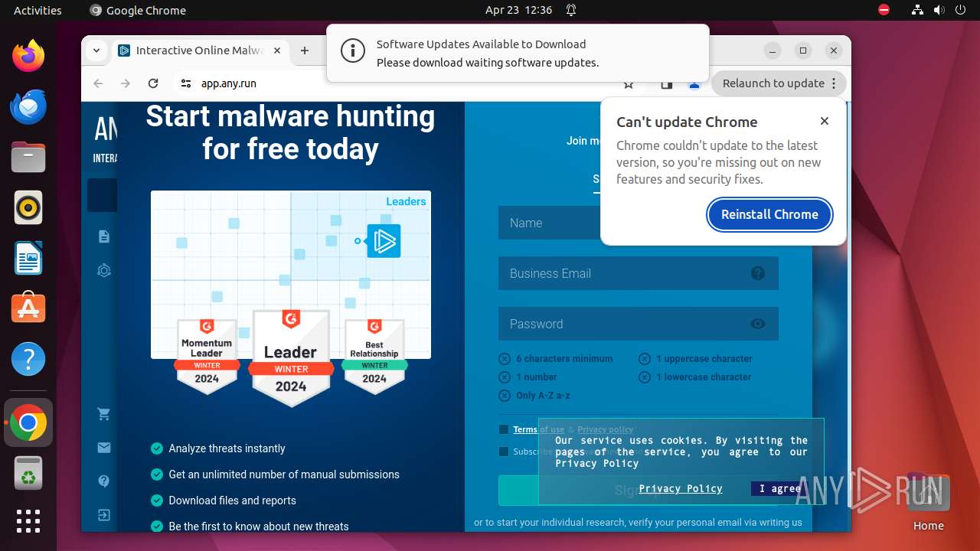This screenshot has height=551, width=980.
Task: Check the Subscribe checkbox
Action: click(504, 452)
